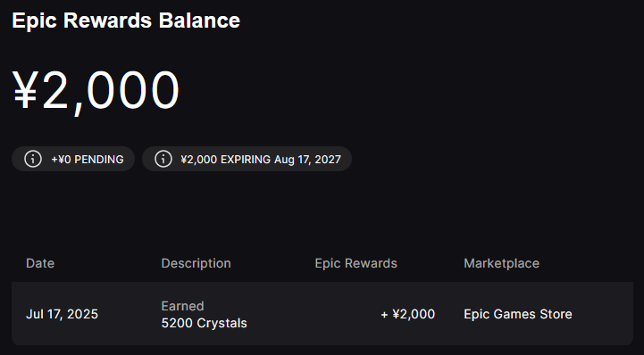Viewport: 644px width, 355px height.
Task: Click the word Crystals in description cell
Action: point(222,323)
